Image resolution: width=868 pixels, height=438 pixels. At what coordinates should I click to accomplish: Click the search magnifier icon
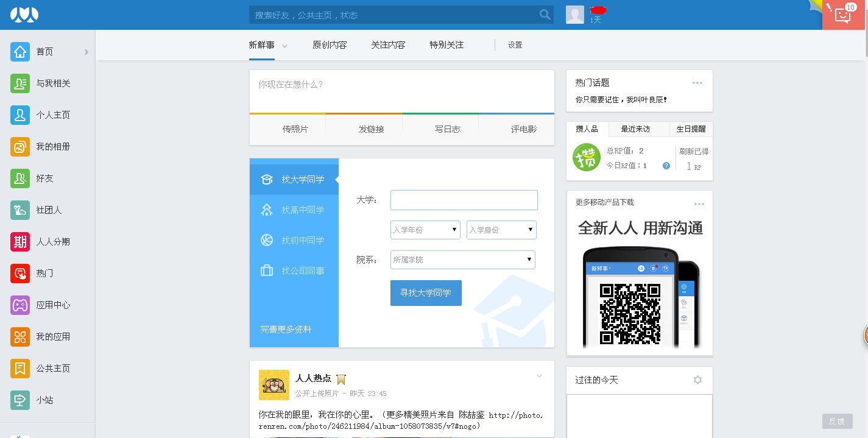[544, 15]
